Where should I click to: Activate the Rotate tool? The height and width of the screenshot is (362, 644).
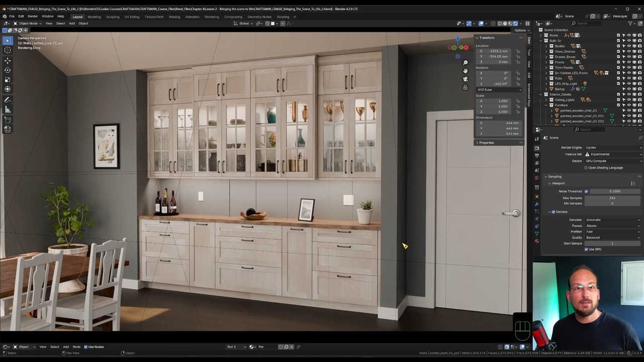click(8, 70)
